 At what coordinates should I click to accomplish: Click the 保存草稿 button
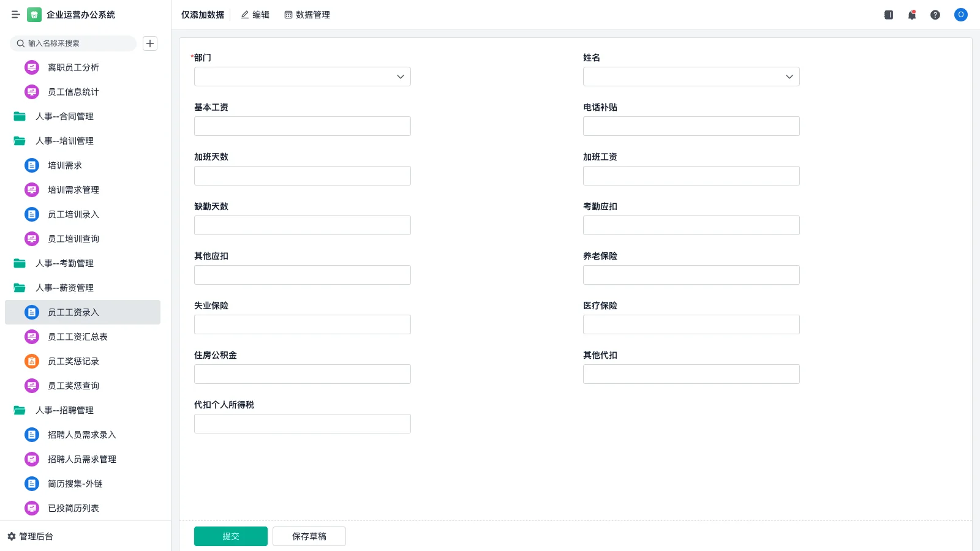(x=309, y=536)
